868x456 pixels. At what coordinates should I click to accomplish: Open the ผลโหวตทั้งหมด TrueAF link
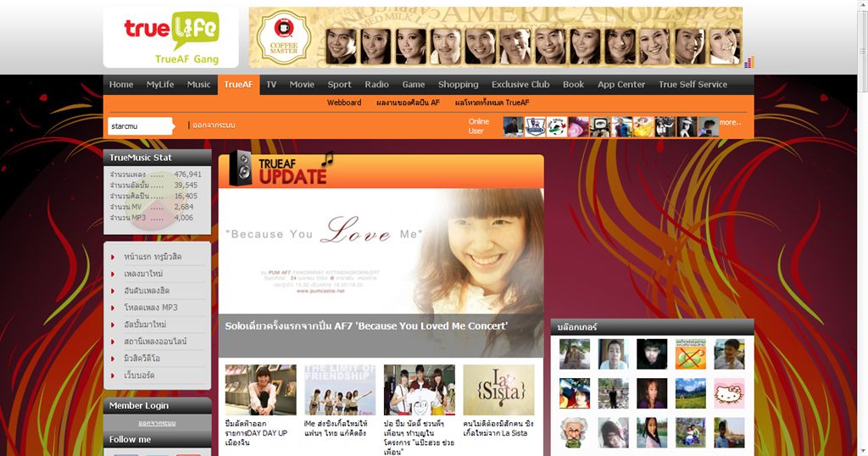492,103
